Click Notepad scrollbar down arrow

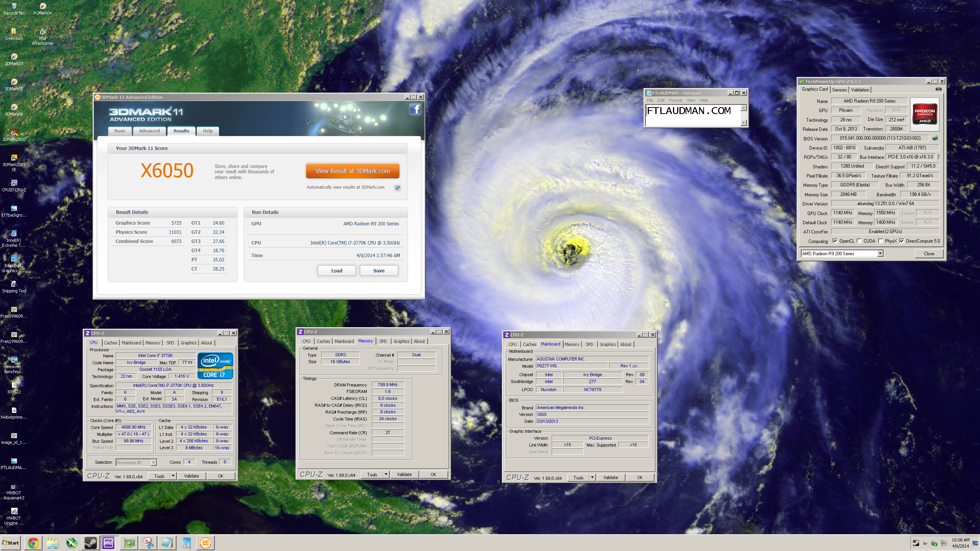click(743, 123)
